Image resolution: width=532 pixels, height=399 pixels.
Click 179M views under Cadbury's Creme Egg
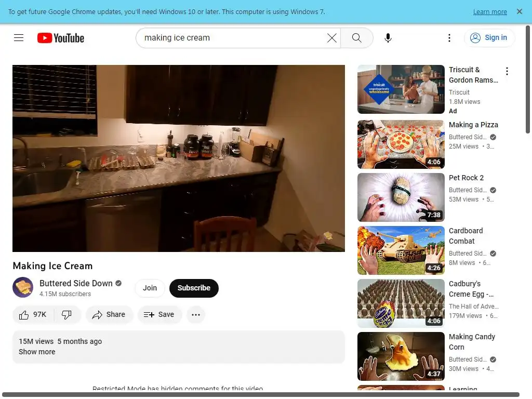(x=465, y=316)
